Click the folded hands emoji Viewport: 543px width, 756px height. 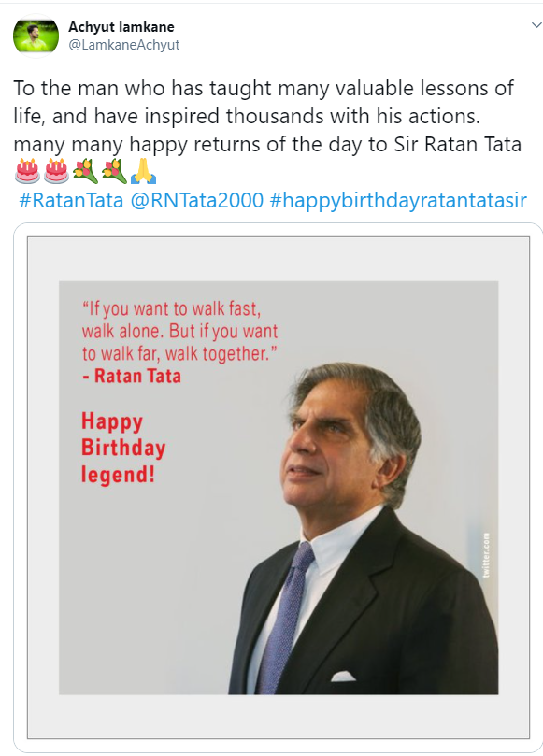tap(143, 171)
